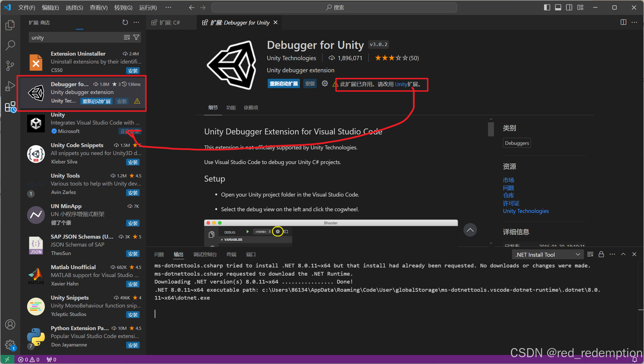The image size is (644, 364).
Task: Open 许可证 resource link
Action: click(x=511, y=203)
